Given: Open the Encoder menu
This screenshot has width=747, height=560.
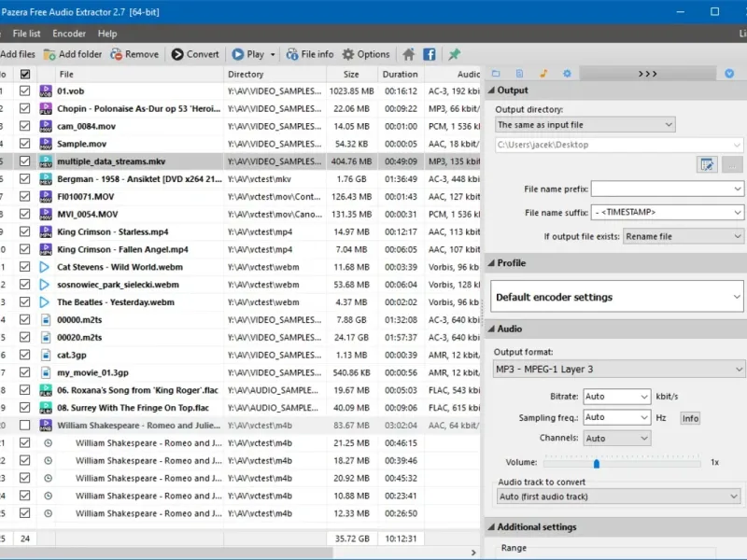Looking at the screenshot, I should pyautogui.click(x=69, y=34).
